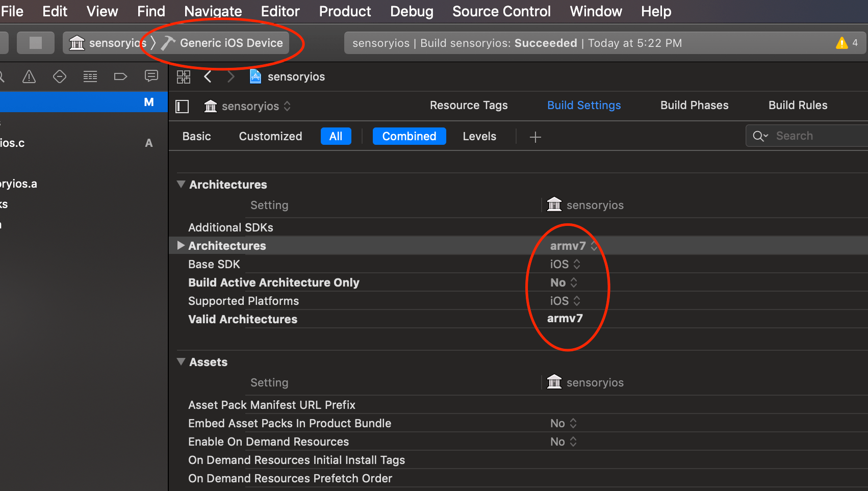Screen dimensions: 868x491
Task: Collapse the Architectures section
Action: 181,184
